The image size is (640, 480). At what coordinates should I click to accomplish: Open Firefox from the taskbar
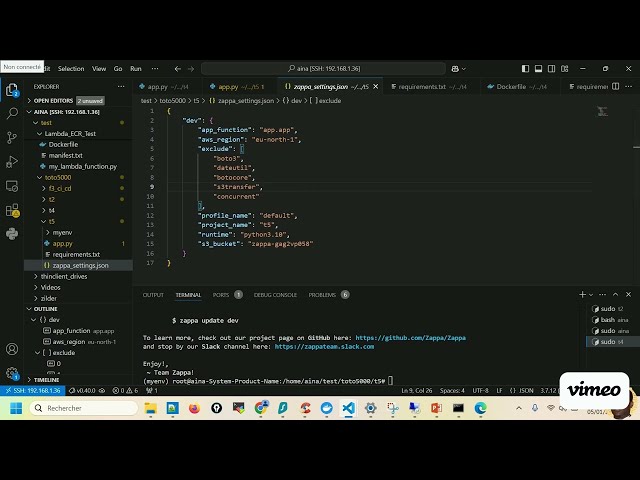click(x=194, y=408)
